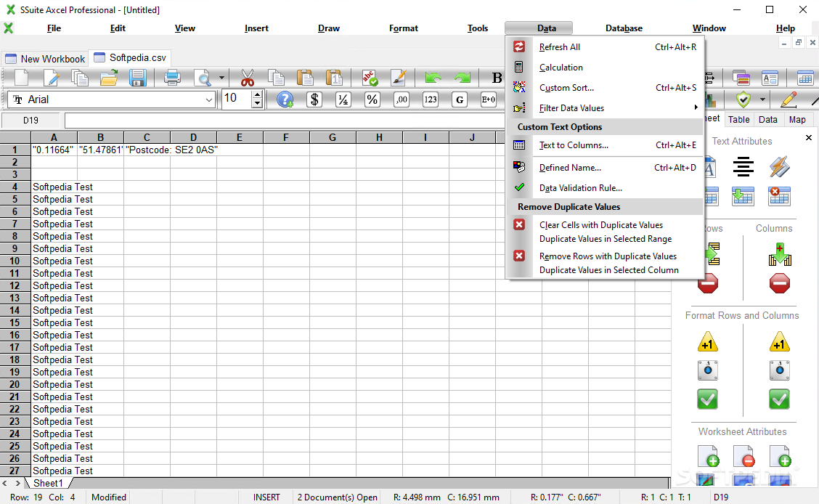819x504 pixels.
Task: Choose Clear Cells with Duplicate Values
Action: point(604,232)
